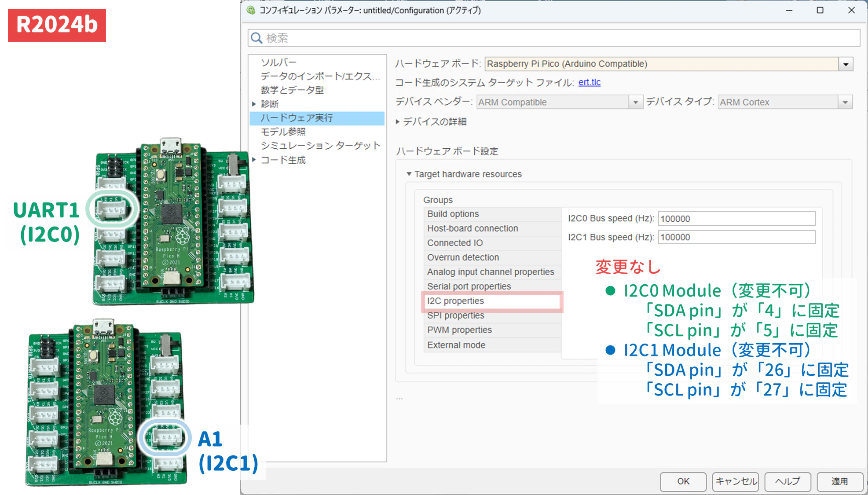This screenshot has height=495, width=868.
Task: Select Build options group
Action: pyautogui.click(x=492, y=214)
